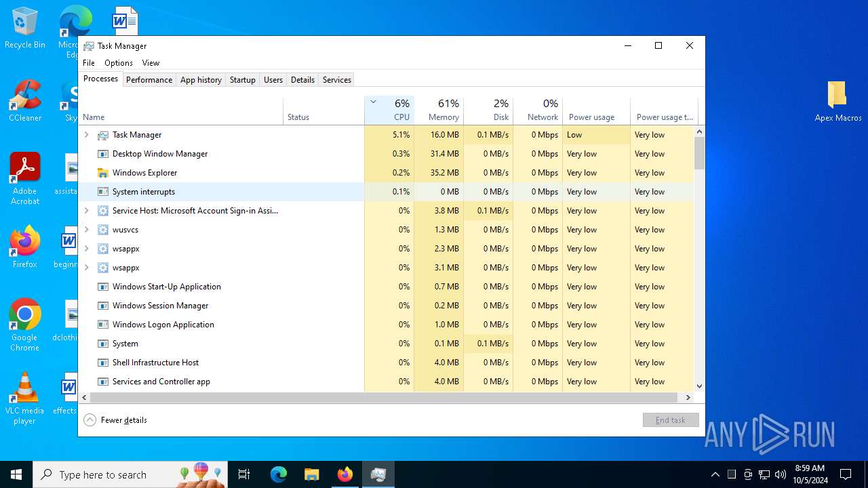
Task: Click the vertical scrollbar up arrow
Action: point(699,131)
